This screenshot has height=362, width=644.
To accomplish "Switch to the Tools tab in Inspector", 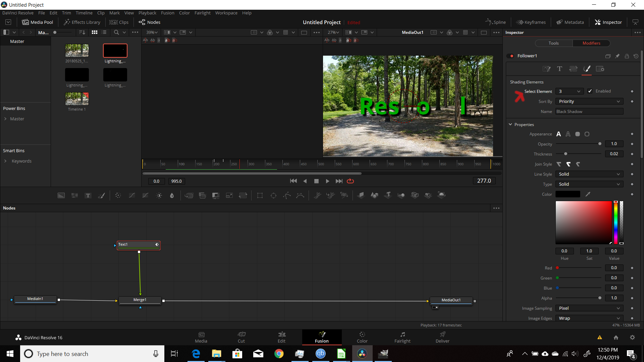I will (553, 43).
